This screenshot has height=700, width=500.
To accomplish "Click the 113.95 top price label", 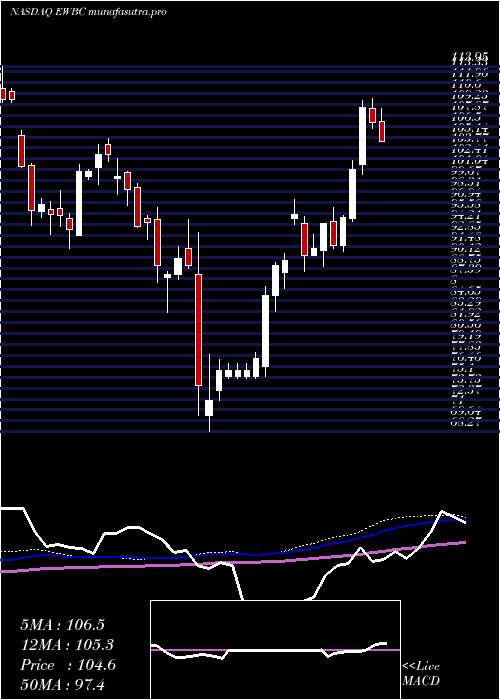I will [469, 57].
